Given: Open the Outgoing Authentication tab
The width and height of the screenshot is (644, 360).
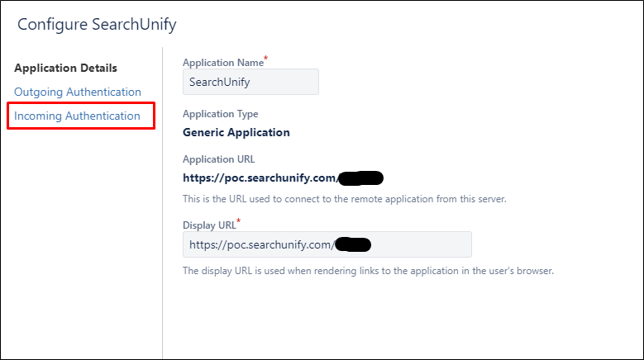Looking at the screenshot, I should tap(78, 92).
